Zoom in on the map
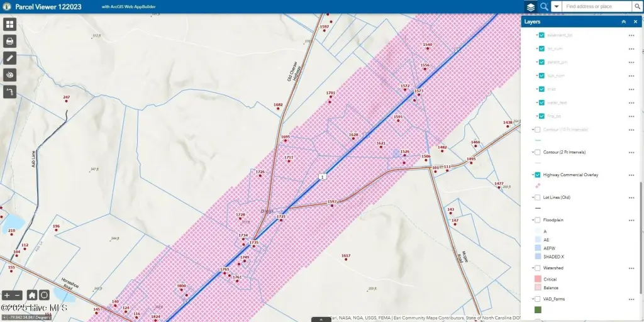The width and height of the screenshot is (644, 322). click(x=7, y=295)
